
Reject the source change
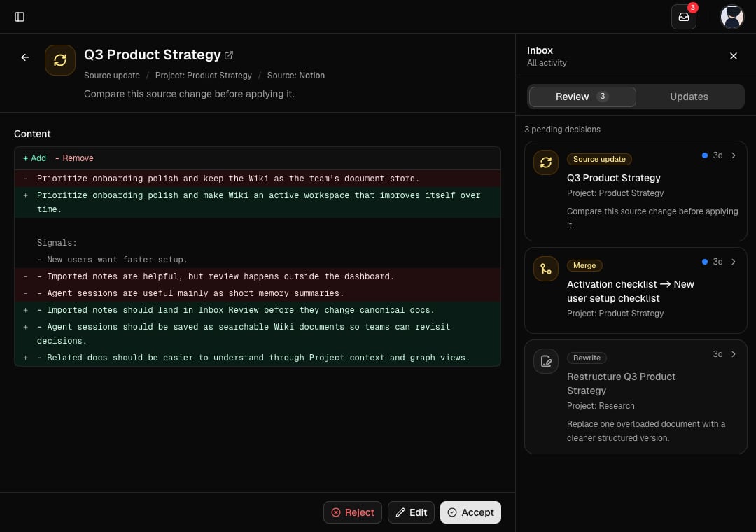click(x=352, y=512)
